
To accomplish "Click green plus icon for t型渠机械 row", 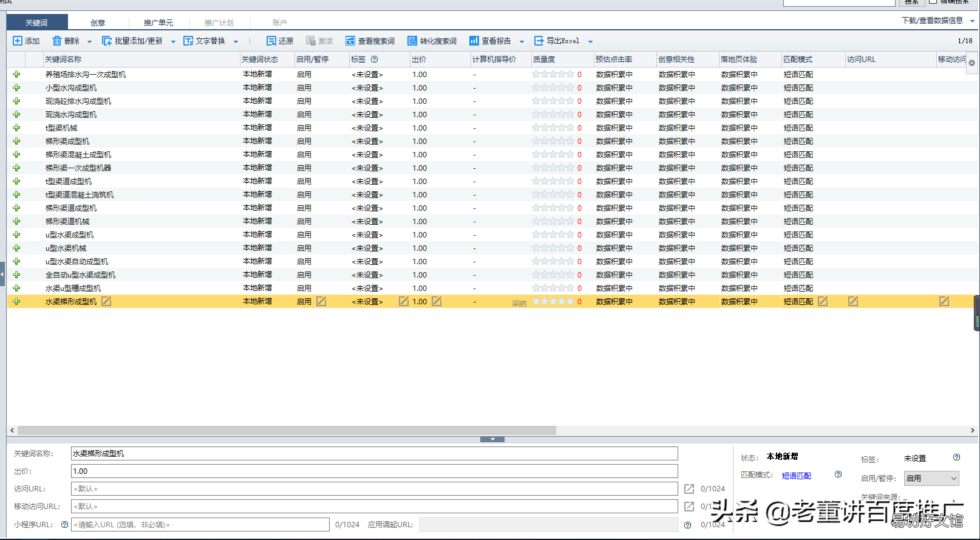I will coord(16,128).
